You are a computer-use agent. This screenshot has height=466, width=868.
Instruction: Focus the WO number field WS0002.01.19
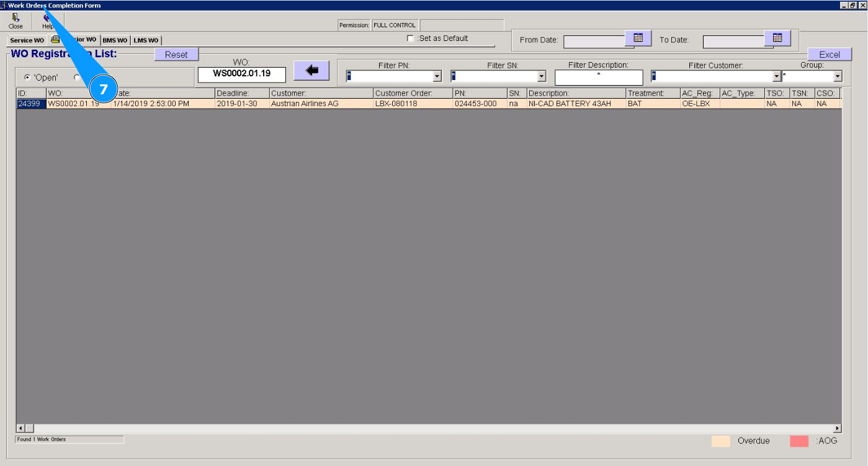tap(242, 74)
